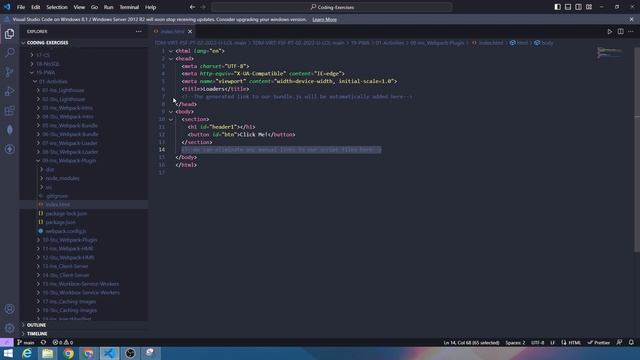Viewport: 640px width, 360px height.
Task: Click UTF-8 encoding in status bar
Action: coord(538,342)
